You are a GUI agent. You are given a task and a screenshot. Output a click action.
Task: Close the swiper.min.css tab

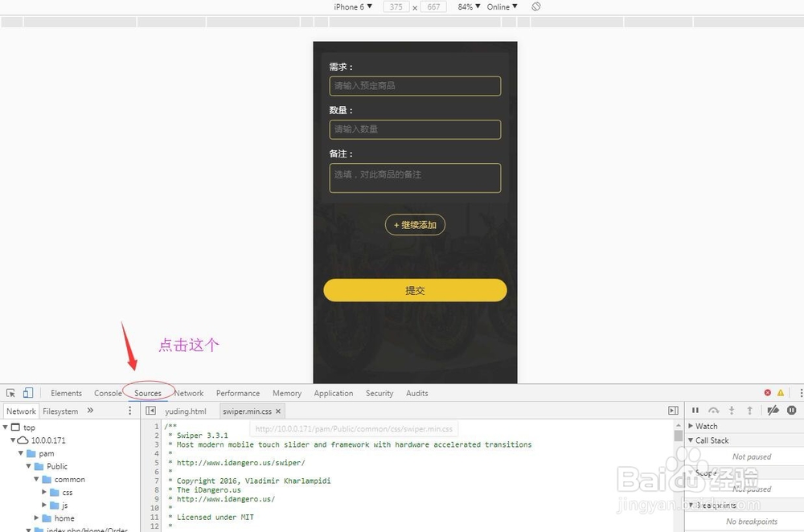(278, 411)
